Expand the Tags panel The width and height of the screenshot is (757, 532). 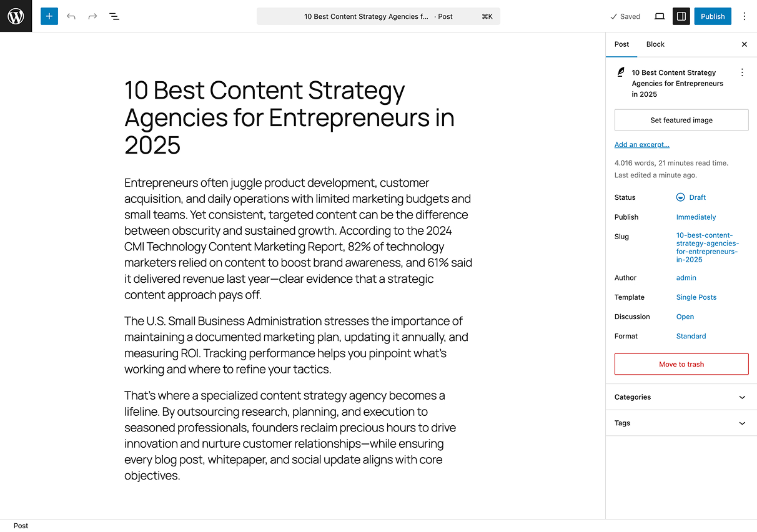click(x=681, y=423)
